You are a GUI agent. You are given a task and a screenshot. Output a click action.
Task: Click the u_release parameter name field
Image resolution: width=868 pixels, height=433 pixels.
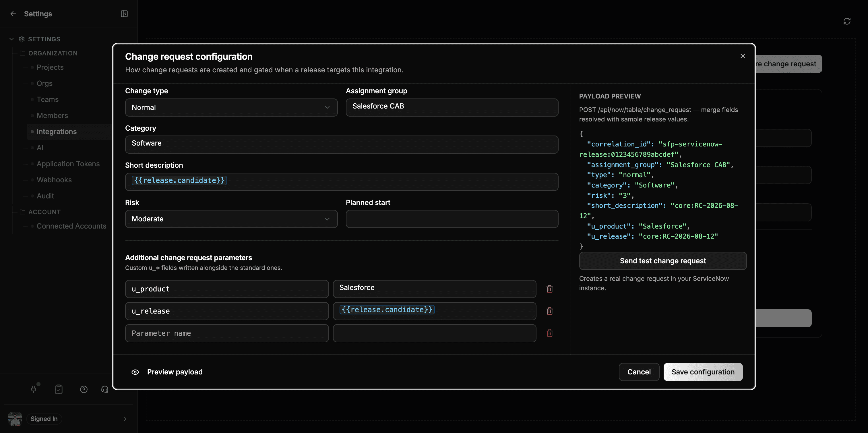click(x=227, y=311)
